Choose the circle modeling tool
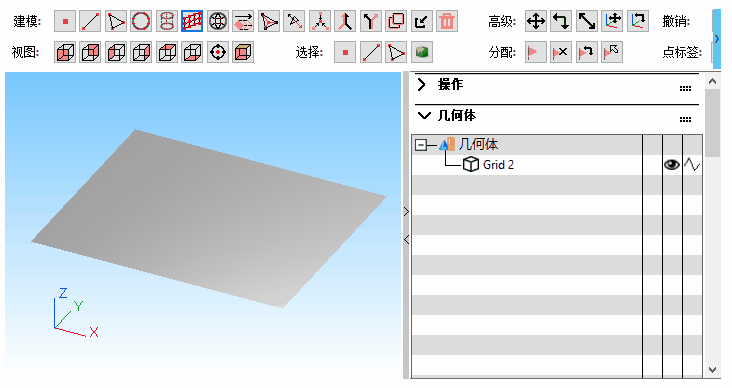 [141, 21]
